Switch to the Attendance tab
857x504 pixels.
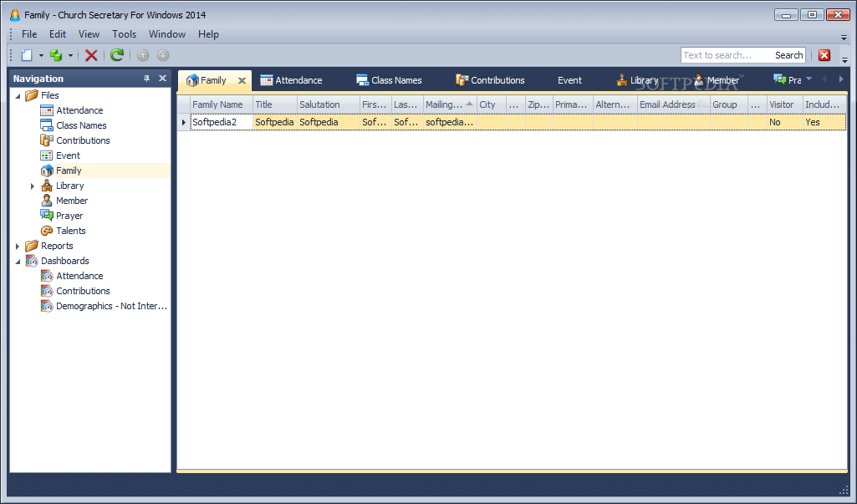tap(291, 80)
